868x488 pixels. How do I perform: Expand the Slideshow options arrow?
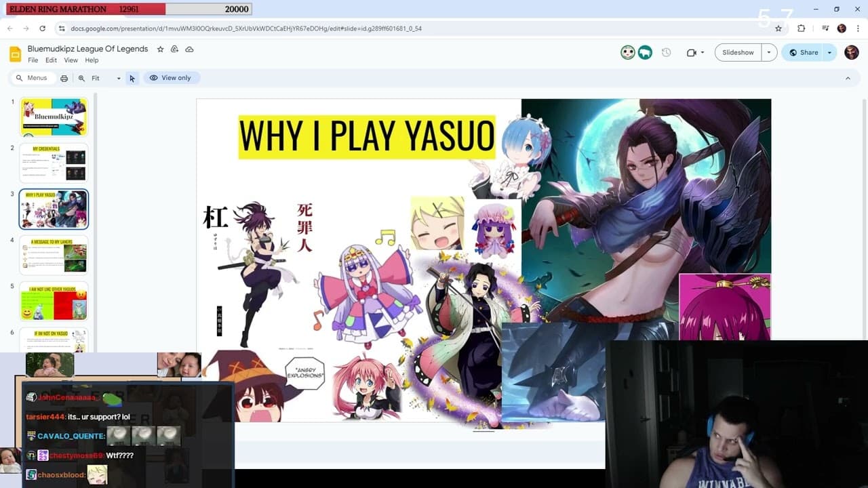(x=769, y=52)
